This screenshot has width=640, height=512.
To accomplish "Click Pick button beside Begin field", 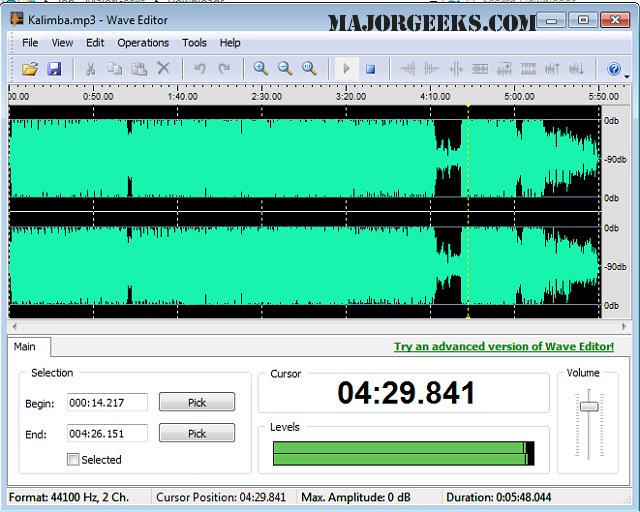I will click(x=197, y=402).
